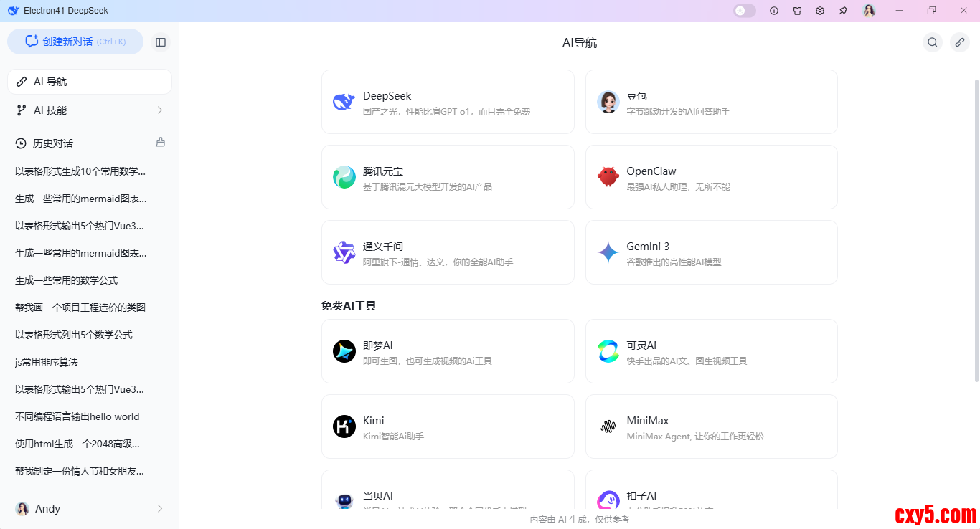Viewport: 980px width, 529px height.
Task: Open the OpenClaw red mascot card
Action: pos(712,177)
